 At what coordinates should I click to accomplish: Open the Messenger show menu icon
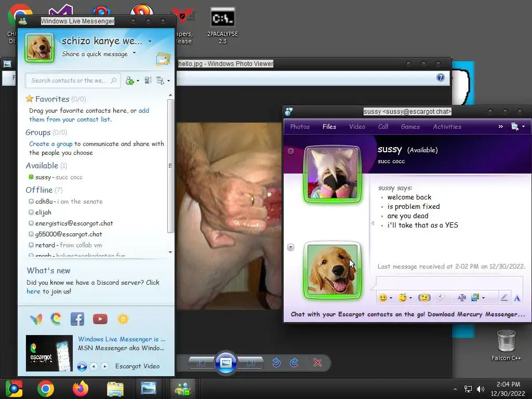point(160,81)
